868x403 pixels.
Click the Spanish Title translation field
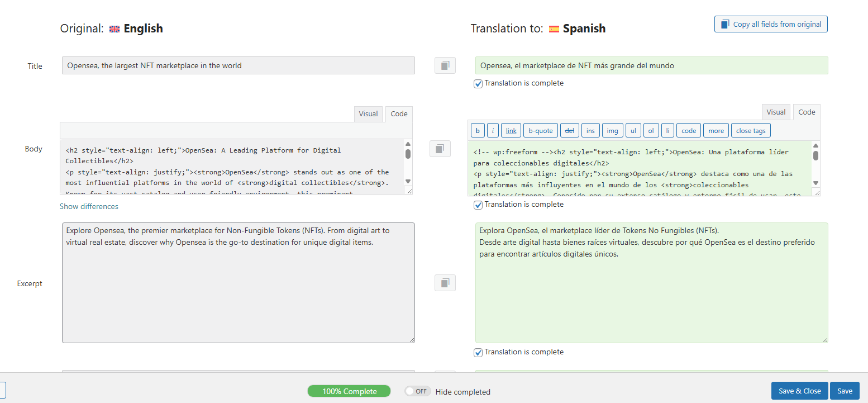(652, 65)
